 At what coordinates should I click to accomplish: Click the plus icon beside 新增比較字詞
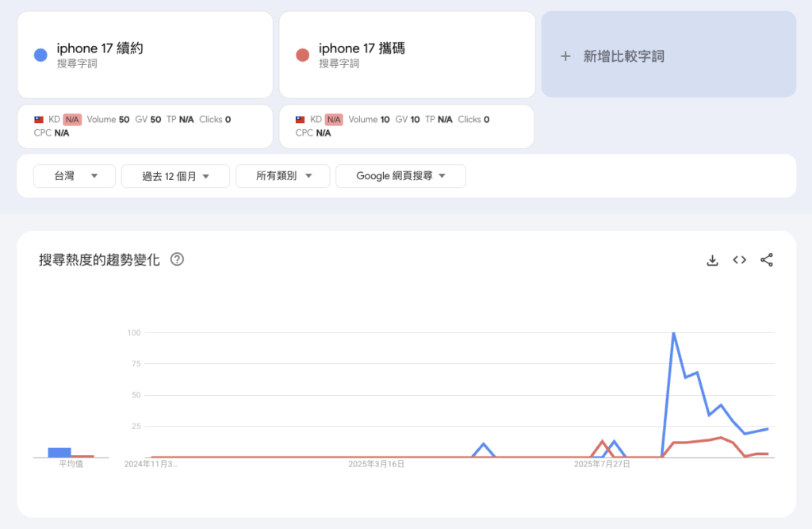tap(565, 56)
